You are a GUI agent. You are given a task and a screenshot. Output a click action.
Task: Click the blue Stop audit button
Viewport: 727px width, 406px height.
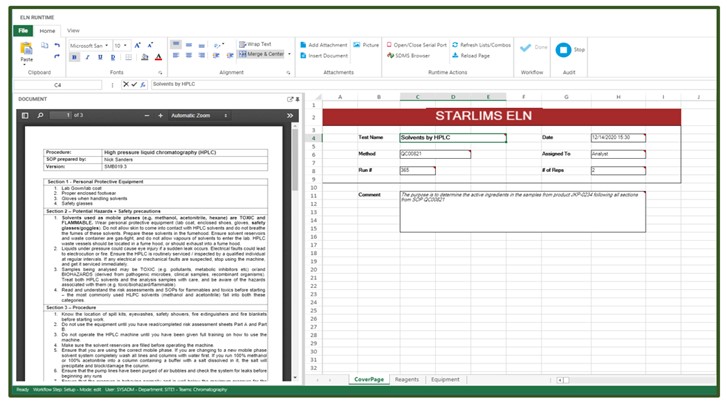point(563,50)
